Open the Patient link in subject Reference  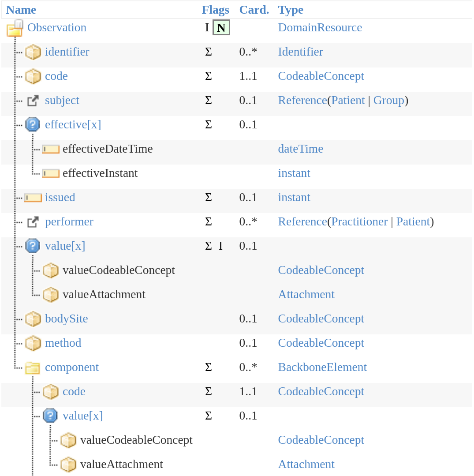click(348, 101)
